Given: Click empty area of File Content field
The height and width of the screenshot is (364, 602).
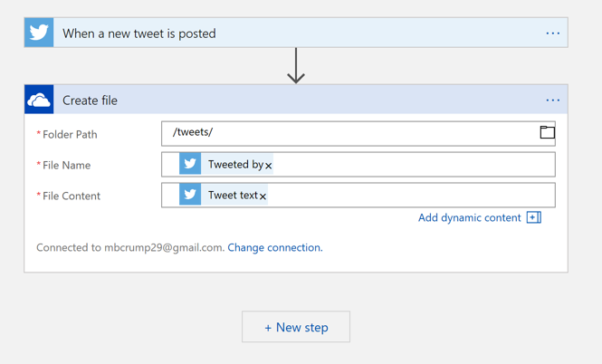Looking at the screenshot, I should [x=407, y=195].
